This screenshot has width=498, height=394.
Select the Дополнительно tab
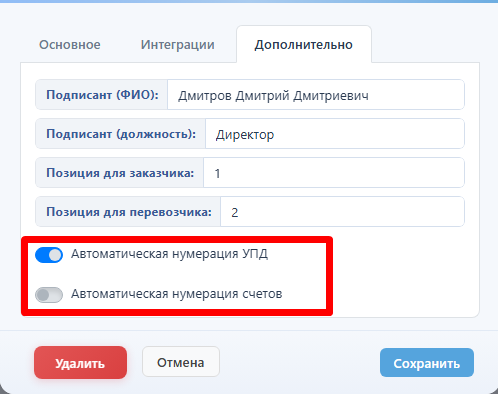pyautogui.click(x=304, y=45)
